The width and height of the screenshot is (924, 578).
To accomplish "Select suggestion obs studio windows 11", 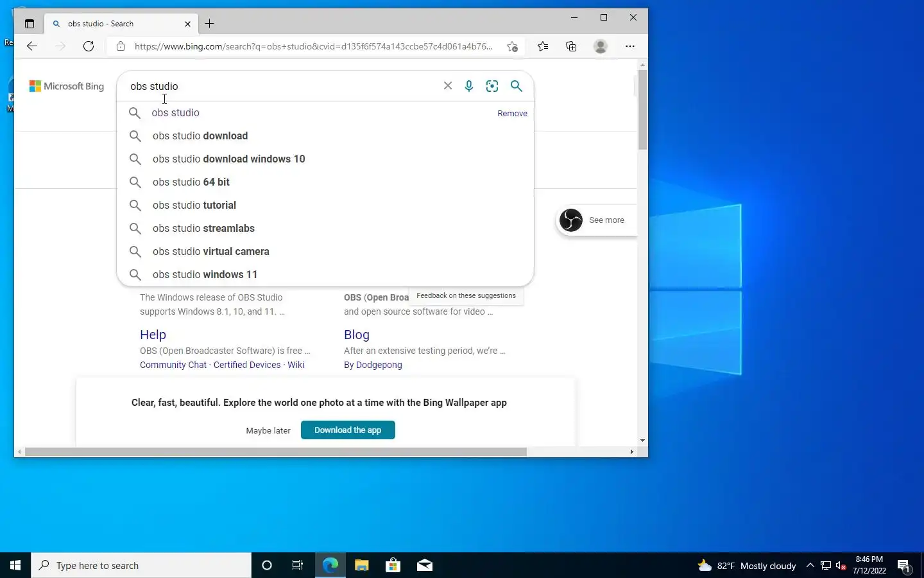I will pyautogui.click(x=325, y=274).
